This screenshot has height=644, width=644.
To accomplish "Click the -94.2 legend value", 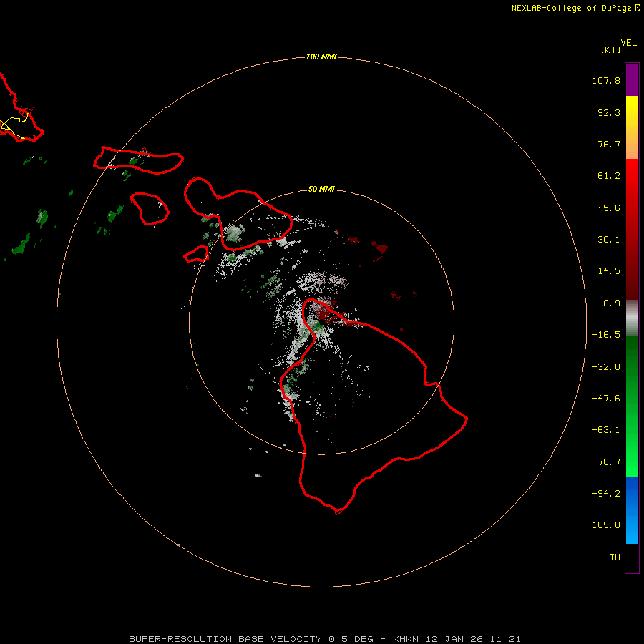I will point(606,493).
